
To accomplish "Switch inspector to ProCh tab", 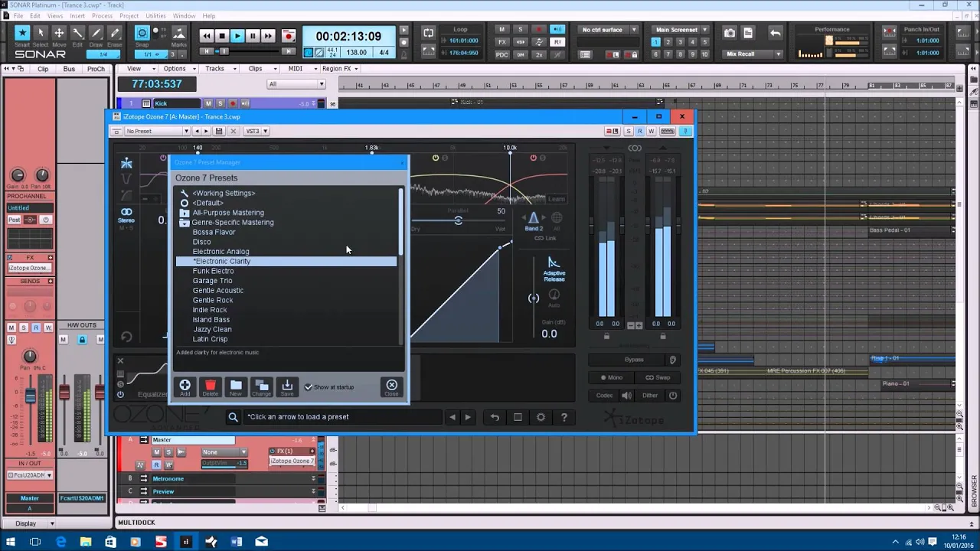I will [96, 69].
